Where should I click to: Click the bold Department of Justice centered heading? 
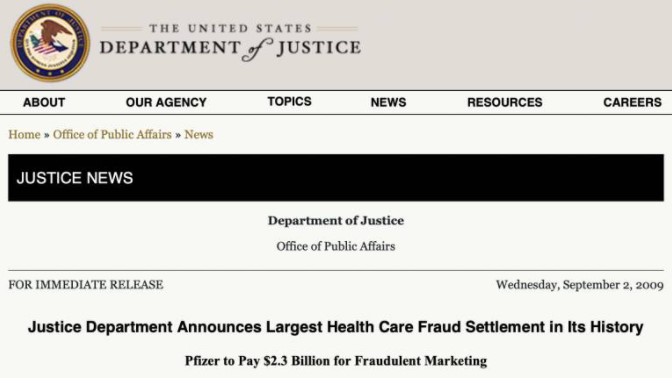click(336, 221)
